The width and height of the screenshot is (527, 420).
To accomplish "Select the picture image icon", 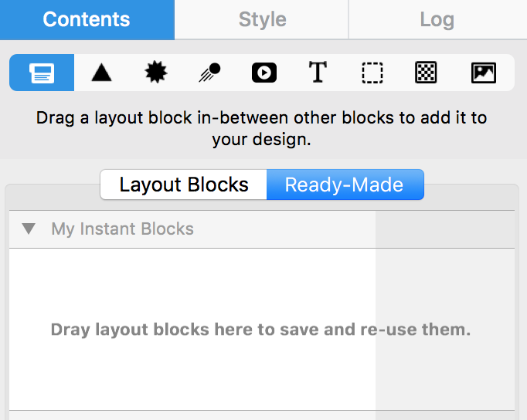I will click(484, 73).
